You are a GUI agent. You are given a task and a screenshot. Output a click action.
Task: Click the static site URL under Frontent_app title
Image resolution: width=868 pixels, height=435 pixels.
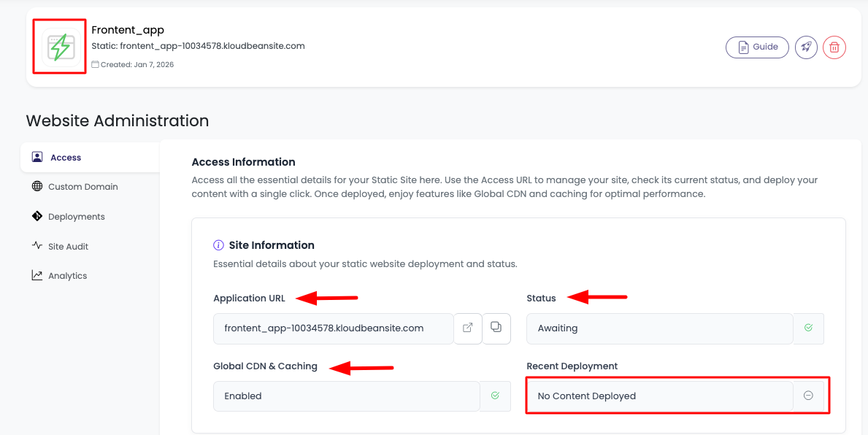[212, 46]
